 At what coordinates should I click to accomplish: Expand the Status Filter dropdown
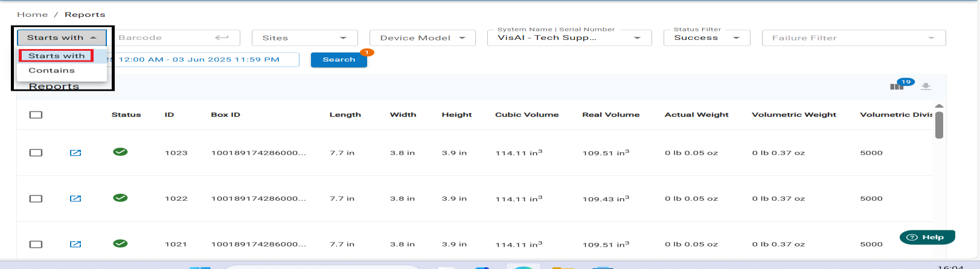click(x=706, y=37)
